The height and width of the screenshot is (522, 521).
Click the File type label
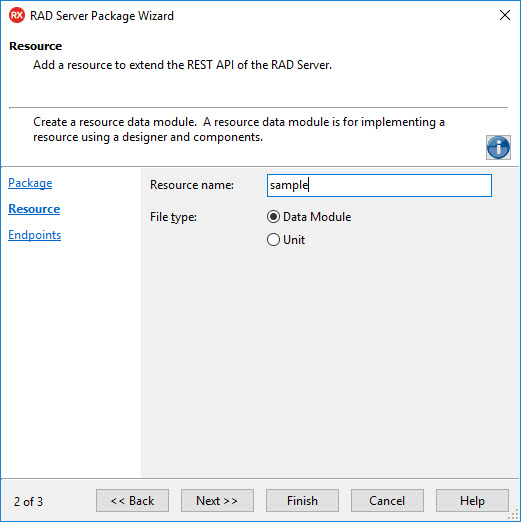173,217
